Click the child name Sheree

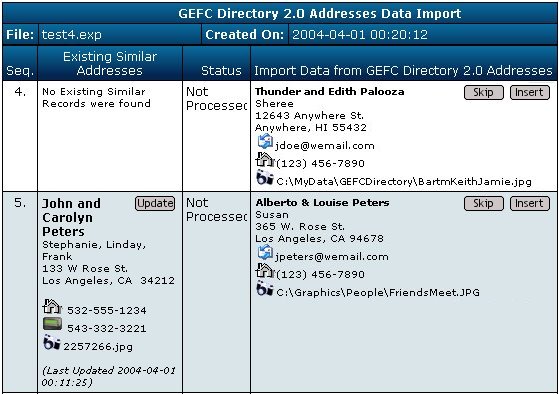tap(274, 104)
